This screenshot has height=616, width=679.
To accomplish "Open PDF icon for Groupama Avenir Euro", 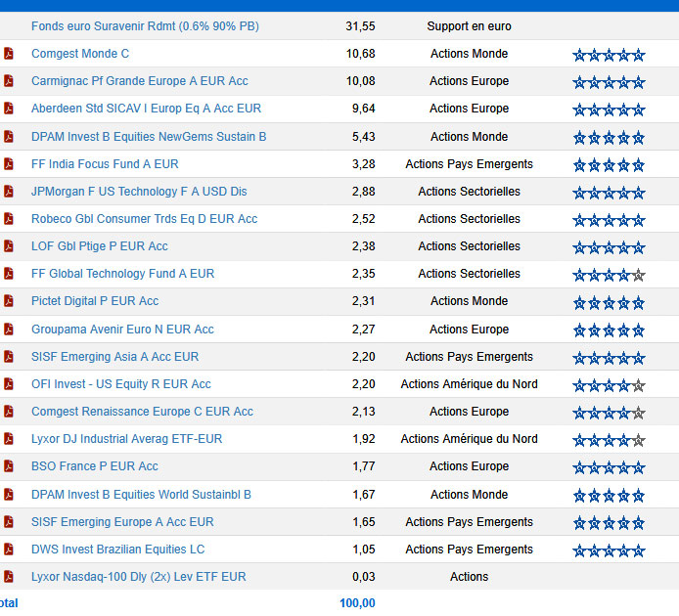I will coord(9,329).
